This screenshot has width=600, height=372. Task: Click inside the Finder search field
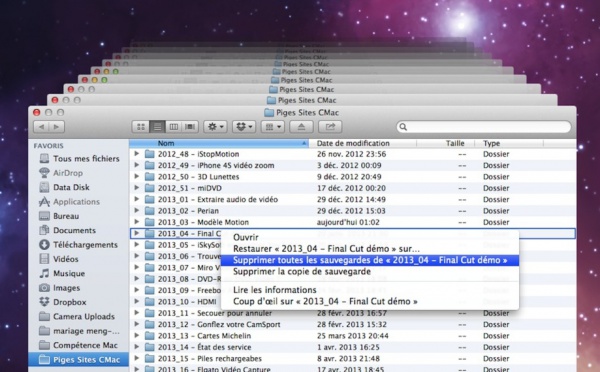(484, 127)
